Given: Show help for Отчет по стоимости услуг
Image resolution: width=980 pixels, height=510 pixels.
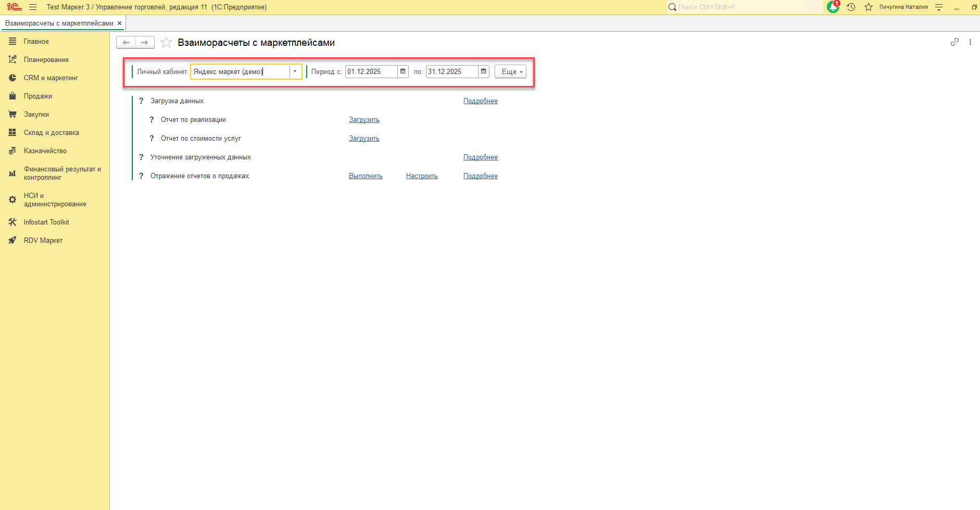Looking at the screenshot, I should [x=152, y=139].
